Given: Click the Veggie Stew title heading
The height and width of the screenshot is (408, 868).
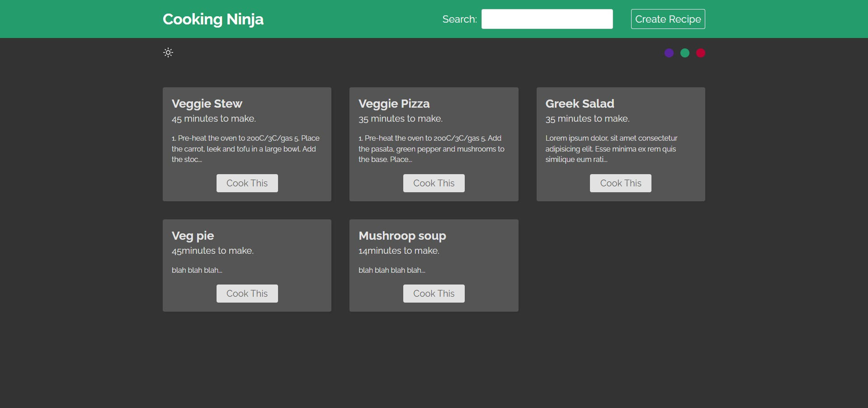Looking at the screenshot, I should 206,104.
